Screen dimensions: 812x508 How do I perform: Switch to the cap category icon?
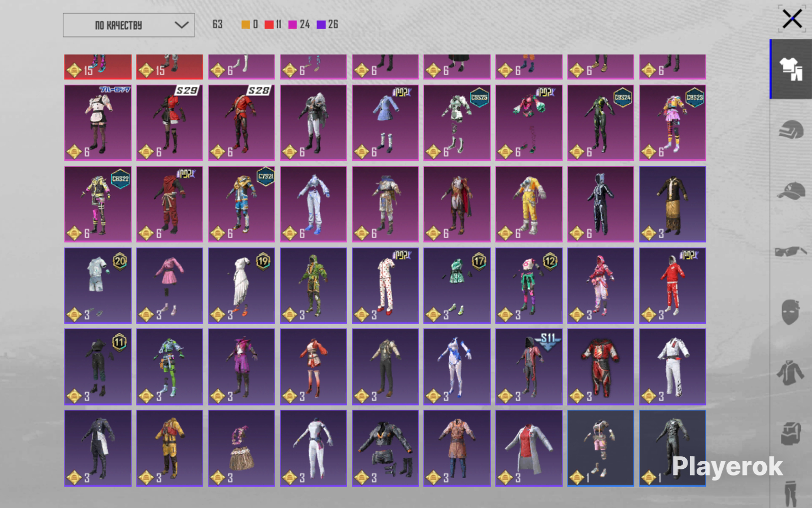coord(791,191)
